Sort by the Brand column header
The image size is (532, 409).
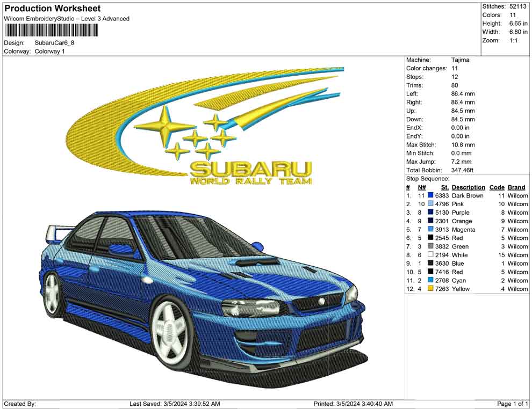click(516, 187)
